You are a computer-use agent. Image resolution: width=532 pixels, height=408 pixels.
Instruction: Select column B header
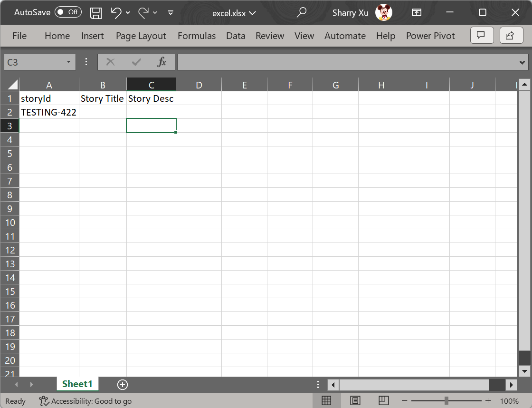(103, 85)
